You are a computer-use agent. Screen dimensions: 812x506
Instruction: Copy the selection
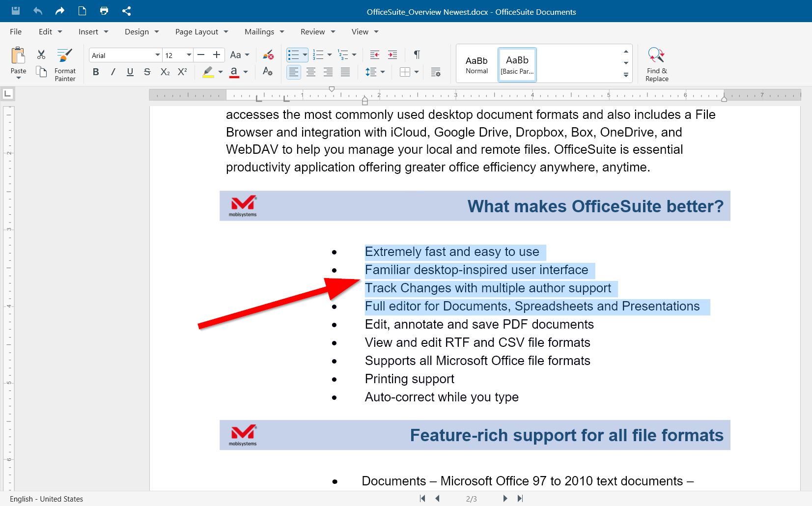[x=41, y=72]
